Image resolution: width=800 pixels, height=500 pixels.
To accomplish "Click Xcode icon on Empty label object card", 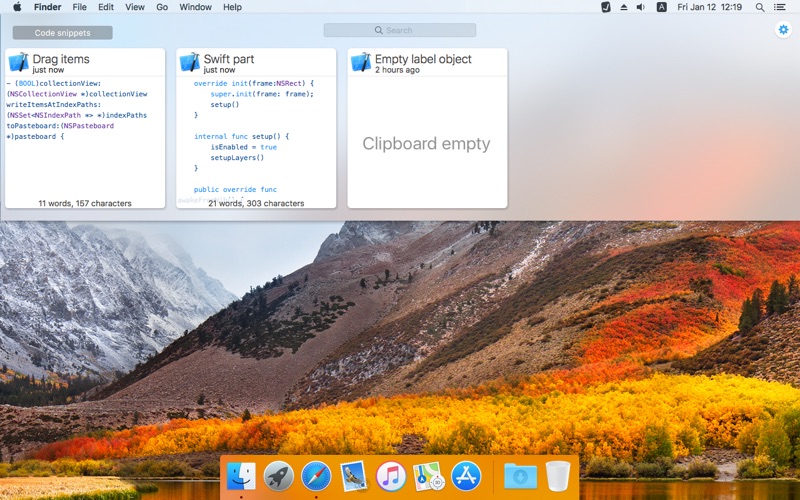I will point(361,62).
